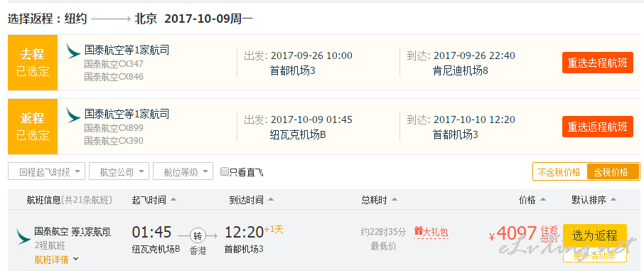Click Cathay Pacific logo in flight results list
This screenshot has width=644, height=271.
click(23, 236)
